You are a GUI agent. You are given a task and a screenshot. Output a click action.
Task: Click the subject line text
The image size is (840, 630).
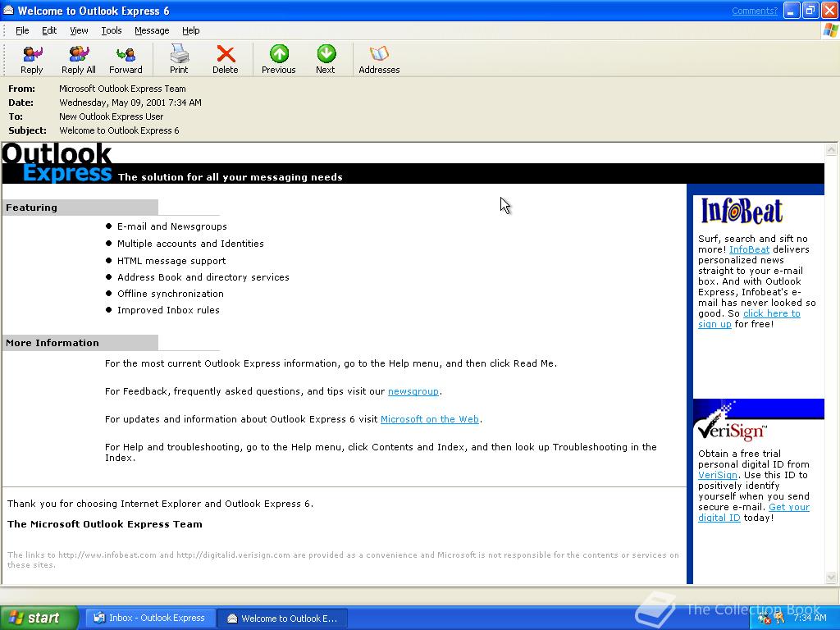(119, 130)
